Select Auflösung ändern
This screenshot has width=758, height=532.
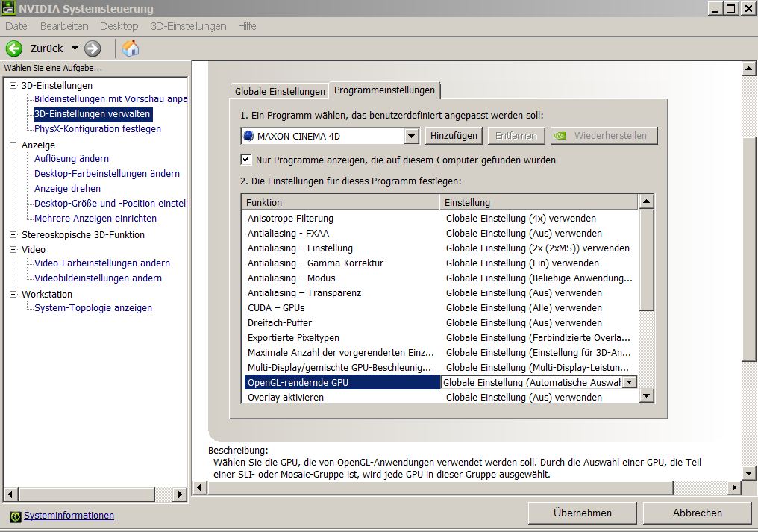pyautogui.click(x=72, y=159)
